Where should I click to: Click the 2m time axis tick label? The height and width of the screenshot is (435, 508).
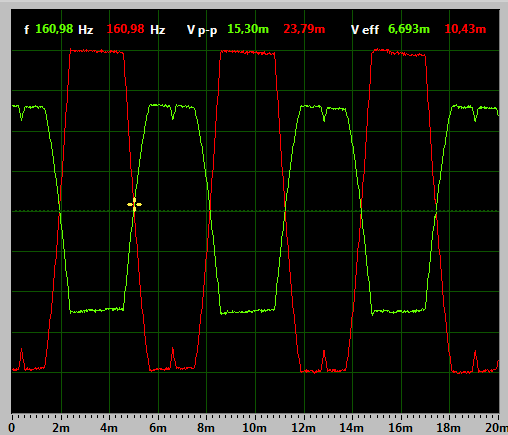point(61,428)
